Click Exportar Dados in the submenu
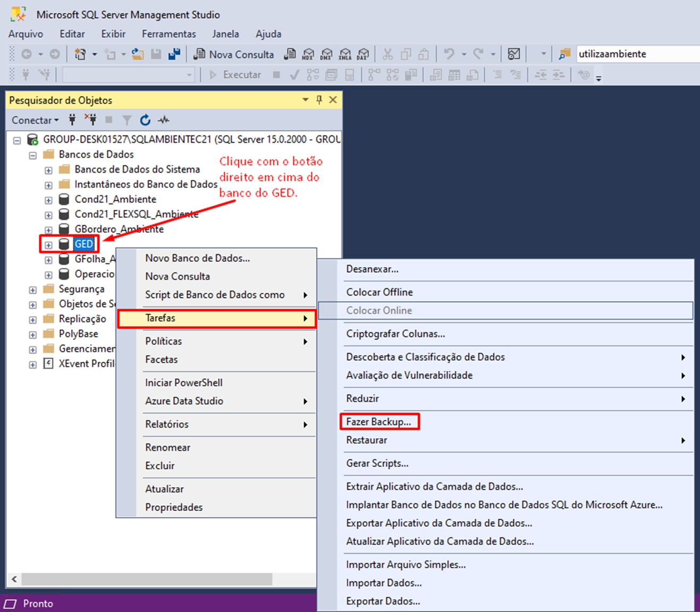Screen dimensions: 700x612 (506, 601)
